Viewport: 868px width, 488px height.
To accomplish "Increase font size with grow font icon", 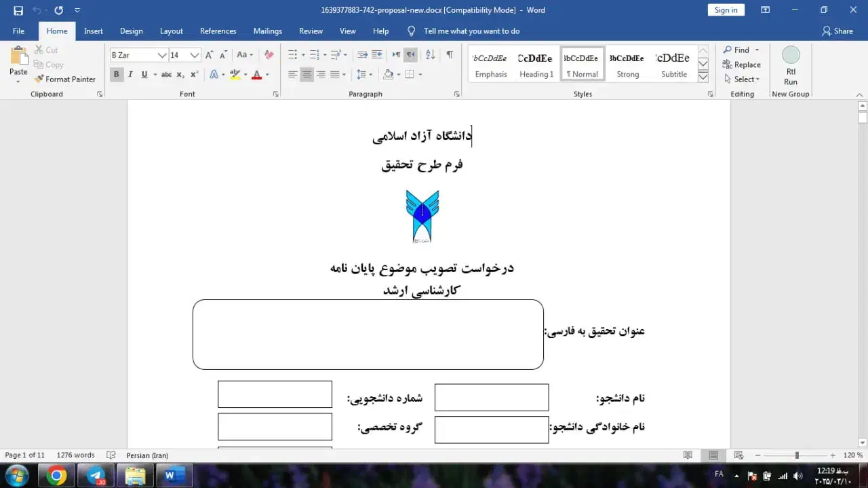I will [x=210, y=55].
